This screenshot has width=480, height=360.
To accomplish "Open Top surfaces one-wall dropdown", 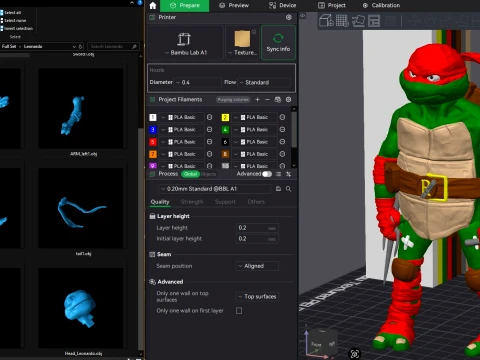I will (x=257, y=297).
